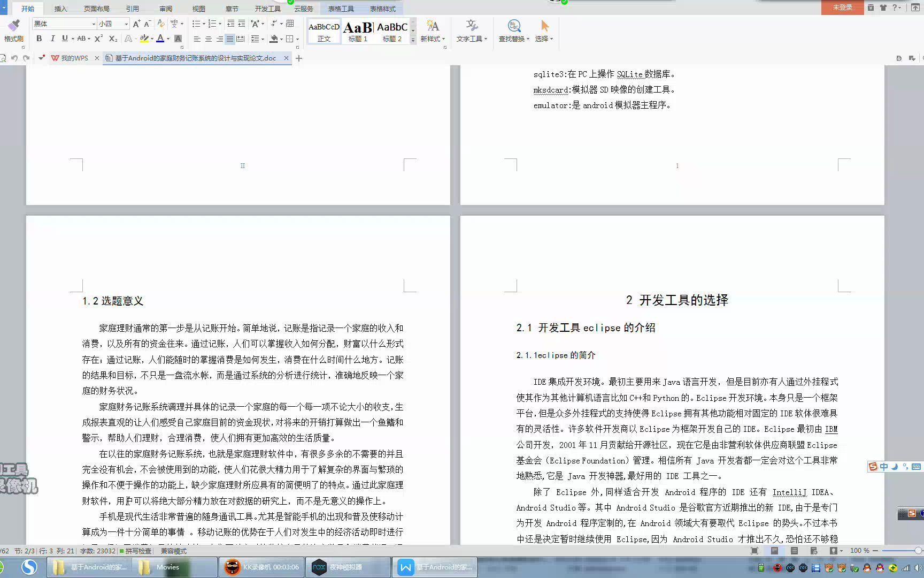Click the 100% zoom level value

[x=859, y=551]
